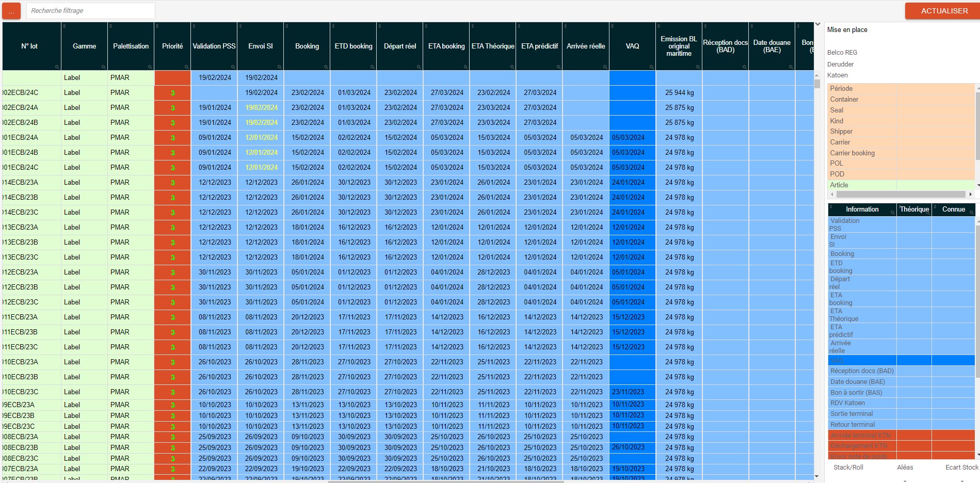Click the Validation PSS column search icon
Image resolution: width=980 pixels, height=483 pixels.
coord(233,67)
